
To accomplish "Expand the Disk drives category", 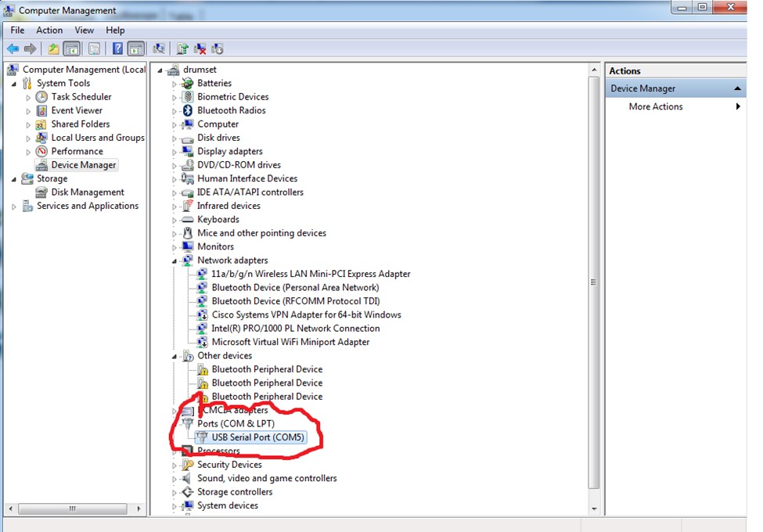I will point(175,138).
